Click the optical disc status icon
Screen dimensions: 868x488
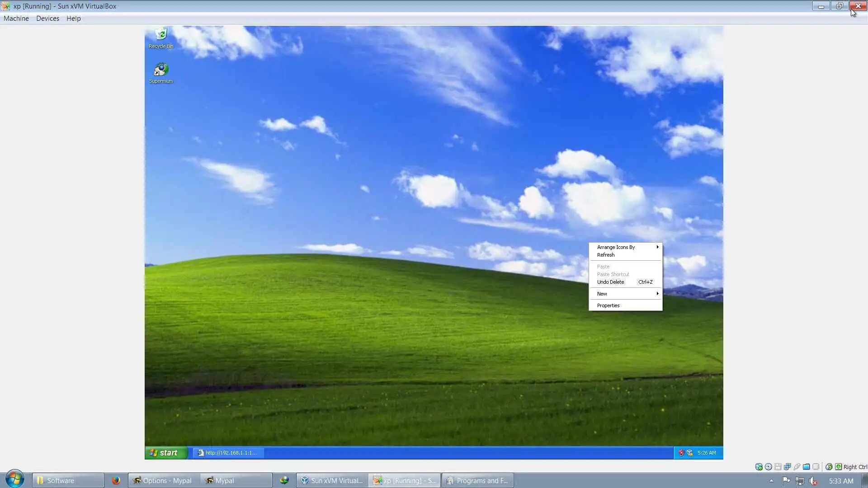pyautogui.click(x=768, y=467)
